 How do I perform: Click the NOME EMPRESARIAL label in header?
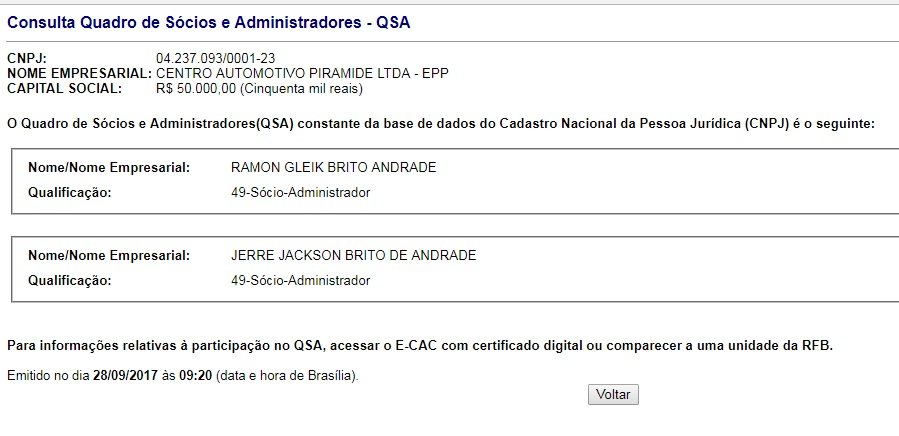[79, 74]
